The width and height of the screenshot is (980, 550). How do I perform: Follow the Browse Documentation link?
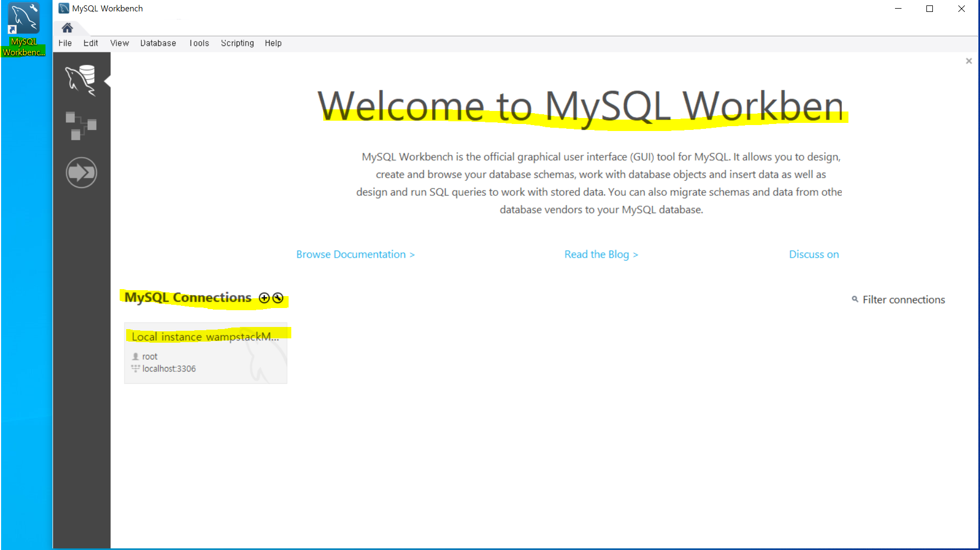coord(355,254)
